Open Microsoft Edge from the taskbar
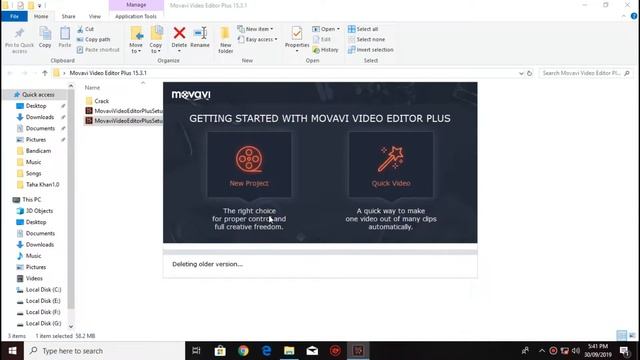The image size is (640, 360). click(267, 351)
